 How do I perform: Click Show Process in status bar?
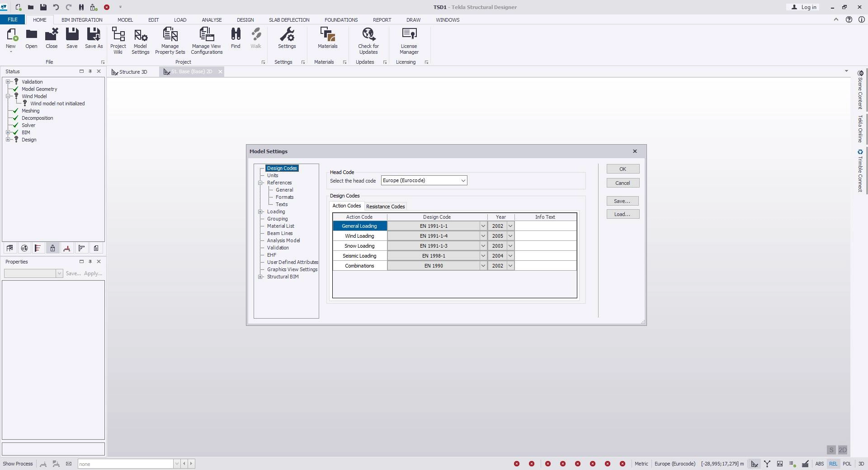coord(18,464)
